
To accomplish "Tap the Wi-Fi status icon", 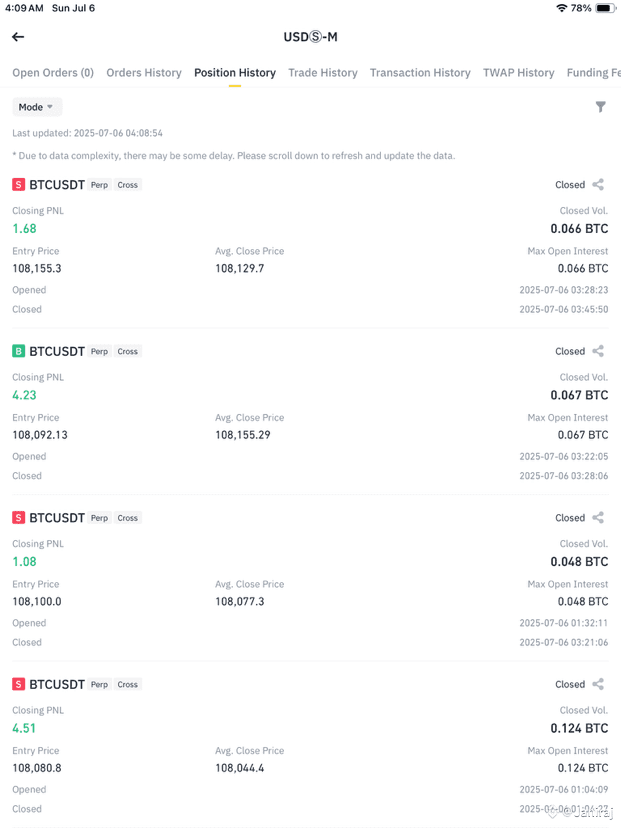I will [561, 8].
